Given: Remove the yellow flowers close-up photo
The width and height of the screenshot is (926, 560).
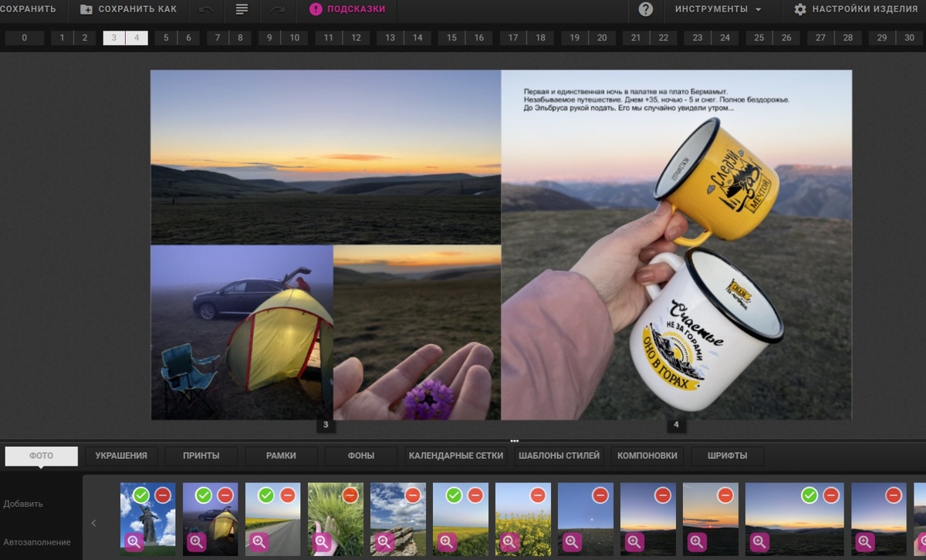Looking at the screenshot, I should (x=538, y=495).
